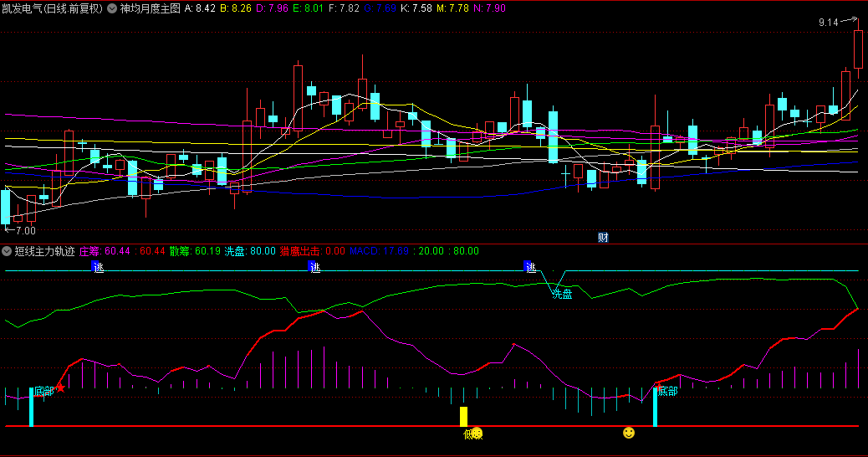Click the first 逃 signal marker

pos(97,268)
